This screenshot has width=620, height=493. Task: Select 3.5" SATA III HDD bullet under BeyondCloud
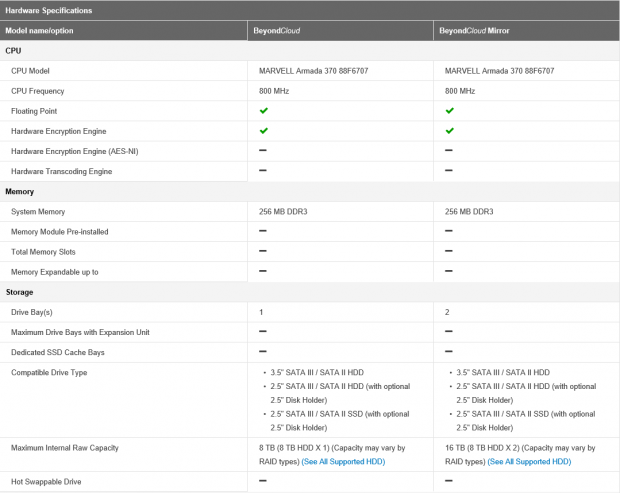(x=317, y=372)
